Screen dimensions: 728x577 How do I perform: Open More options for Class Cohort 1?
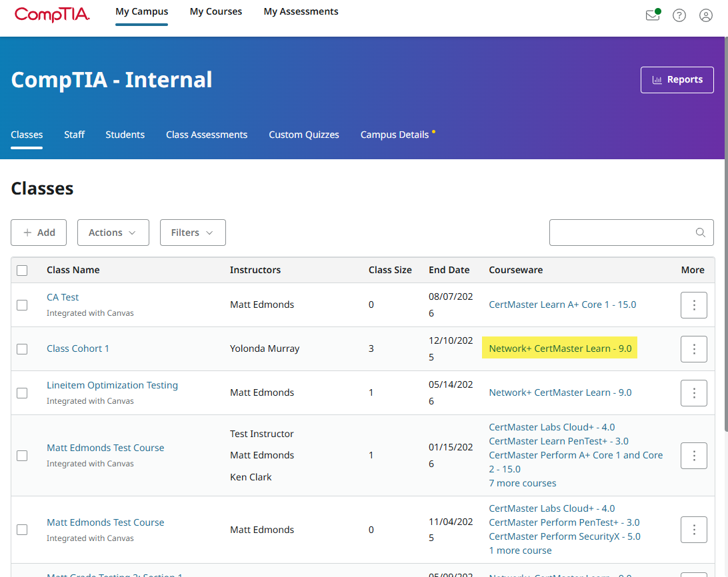[693, 349]
